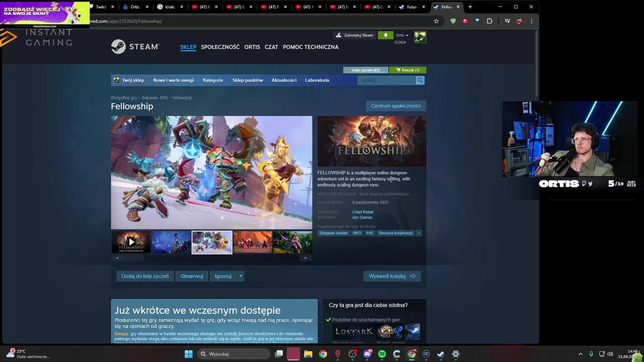Open the Task View icon in taskbar
This screenshot has width=644, height=362.
click(279, 354)
